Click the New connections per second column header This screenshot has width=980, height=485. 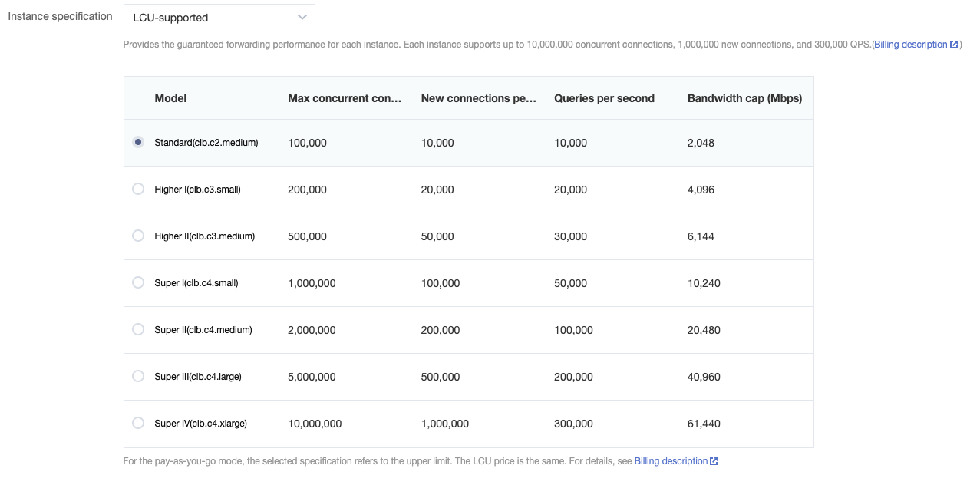click(x=478, y=98)
